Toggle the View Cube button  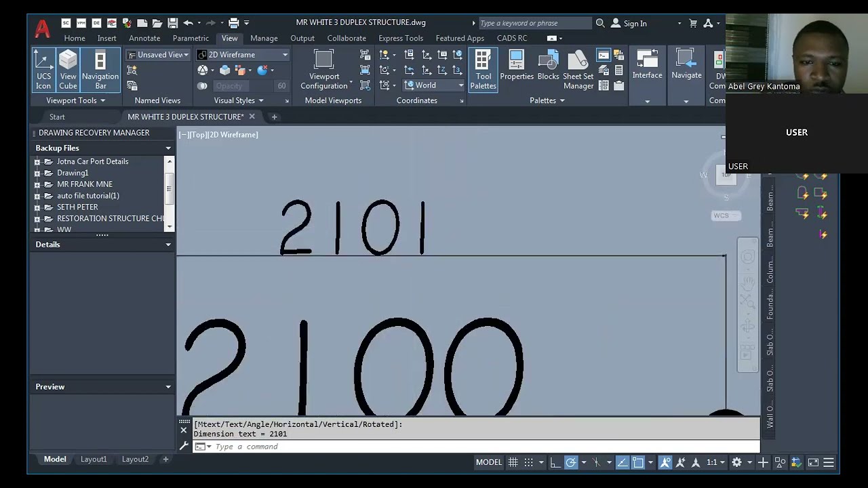tap(68, 70)
